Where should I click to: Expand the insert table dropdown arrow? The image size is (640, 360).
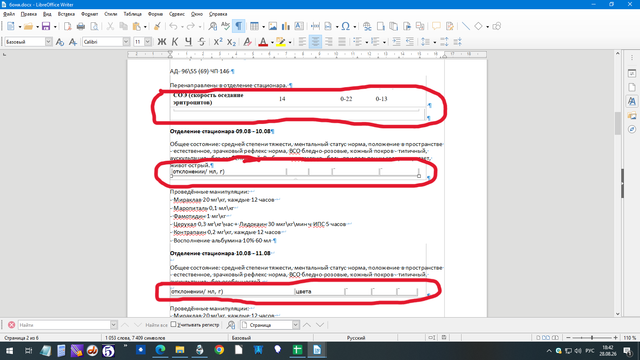[x=263, y=27]
